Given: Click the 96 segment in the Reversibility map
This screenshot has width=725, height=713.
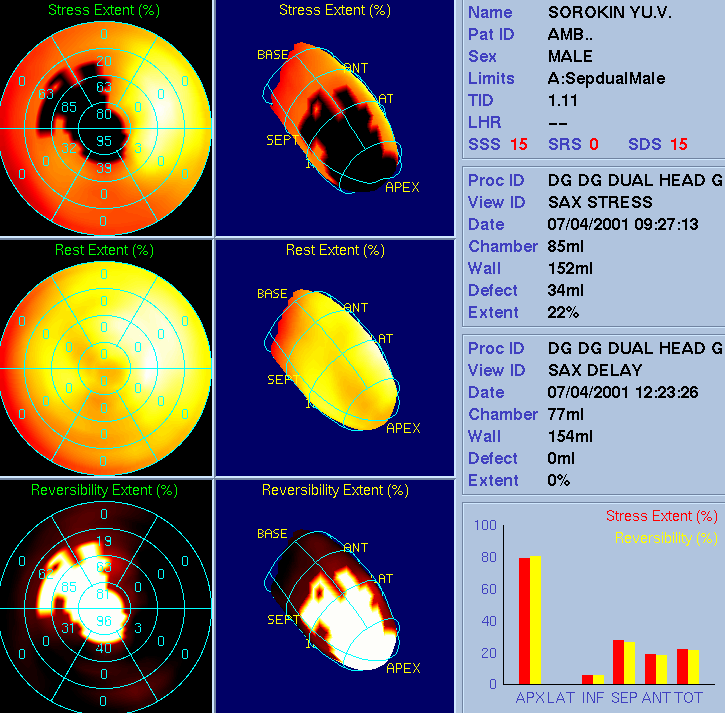Looking at the screenshot, I should tap(104, 621).
